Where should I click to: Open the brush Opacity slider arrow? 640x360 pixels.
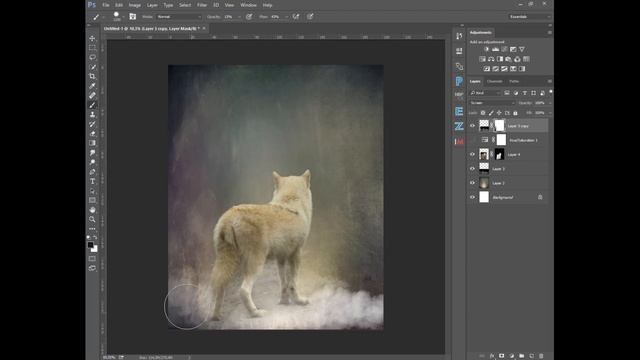point(239,17)
